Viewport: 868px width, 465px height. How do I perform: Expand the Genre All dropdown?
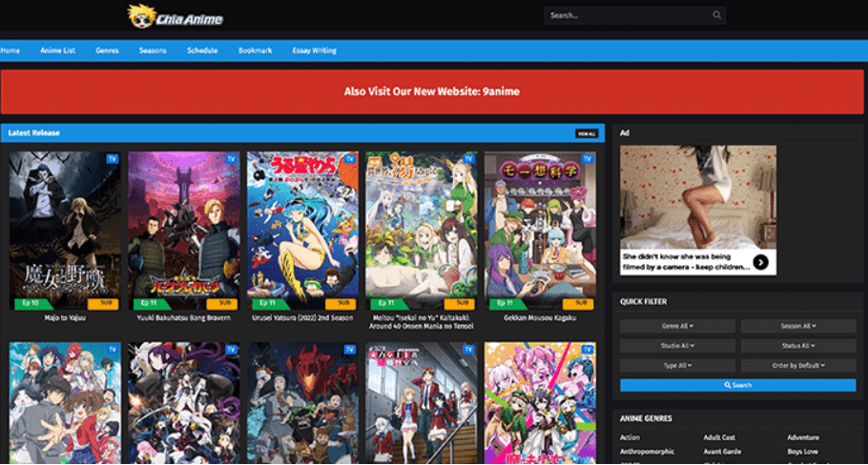677,326
